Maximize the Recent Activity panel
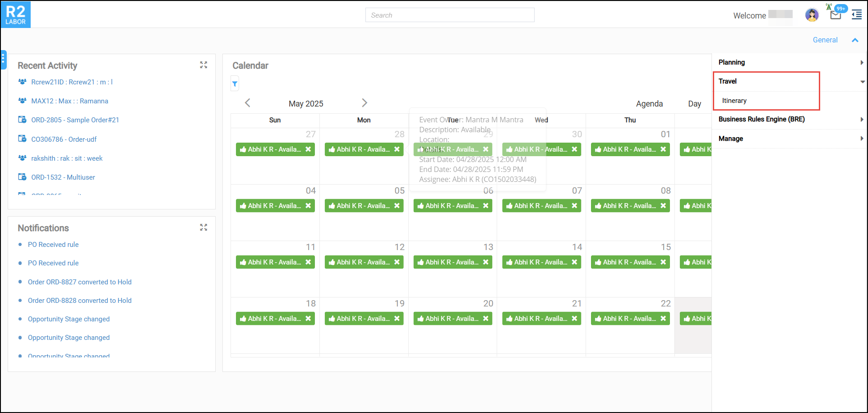 click(x=203, y=65)
